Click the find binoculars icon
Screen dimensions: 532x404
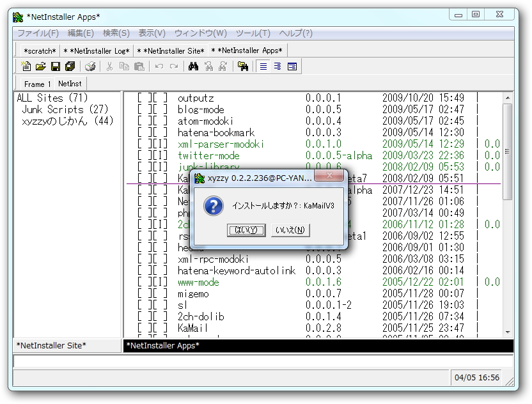[x=193, y=66]
